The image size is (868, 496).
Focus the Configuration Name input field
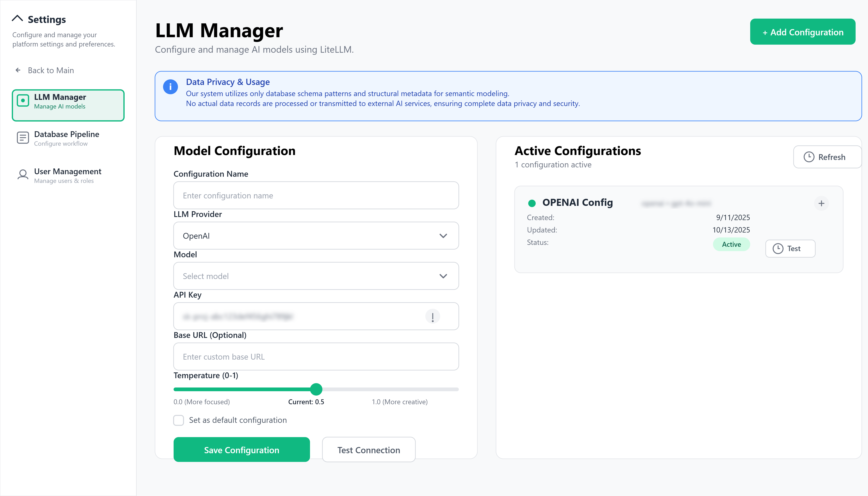(316, 195)
